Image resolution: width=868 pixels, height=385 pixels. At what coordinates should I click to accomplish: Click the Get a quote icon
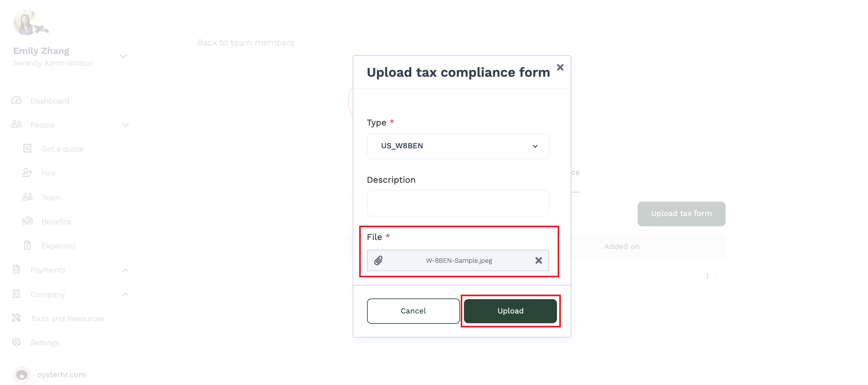pyautogui.click(x=27, y=149)
